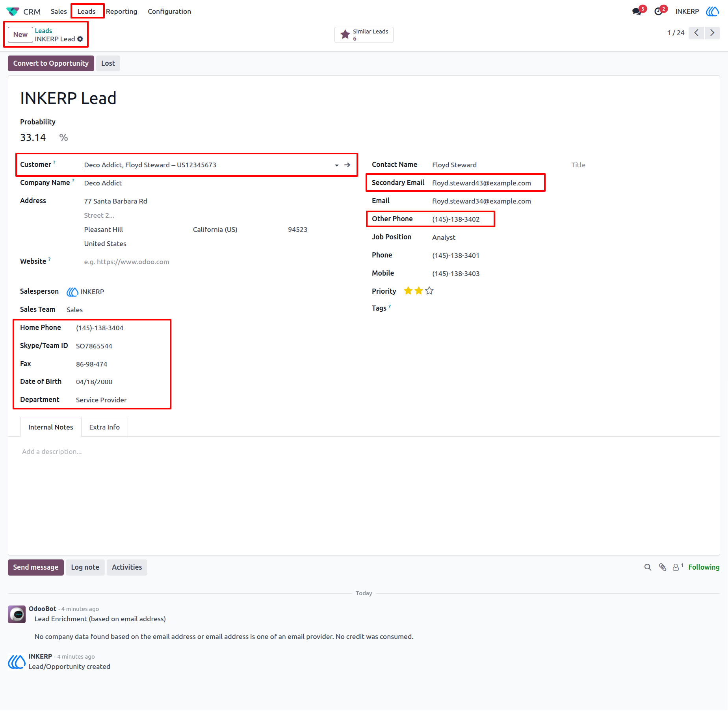The image size is (728, 711).
Task: Click the OdooBot avatar
Action: [17, 614]
